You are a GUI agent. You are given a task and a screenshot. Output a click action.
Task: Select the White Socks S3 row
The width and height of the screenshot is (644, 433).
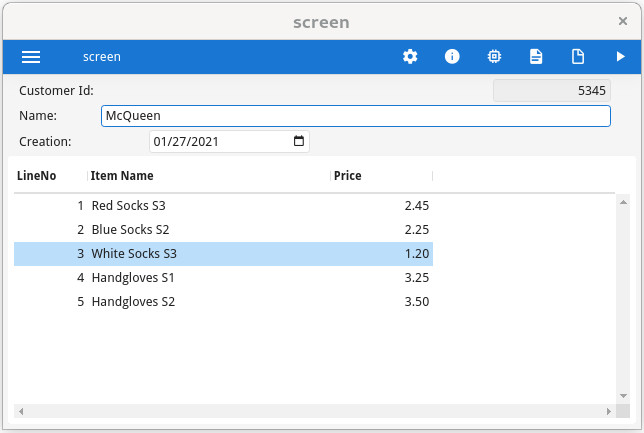[223, 254]
